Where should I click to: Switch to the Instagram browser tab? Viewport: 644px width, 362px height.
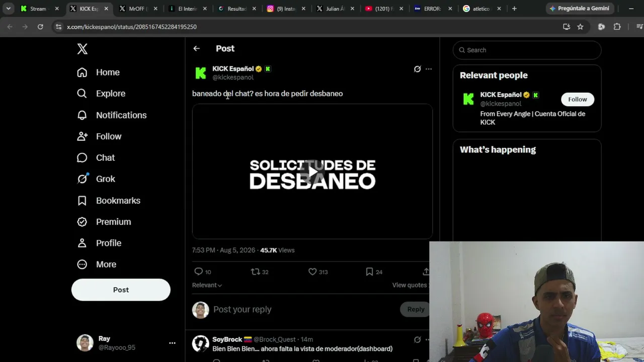285,9
